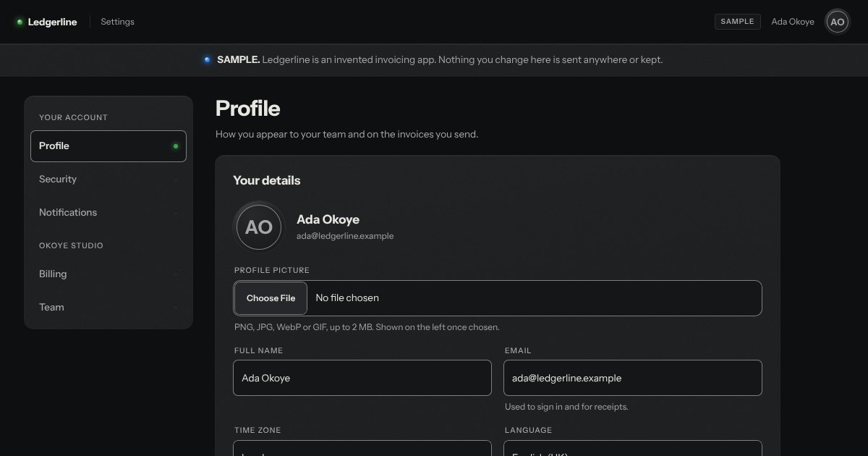Click into the Email input field
Viewport: 868px width, 456px height.
tap(633, 378)
